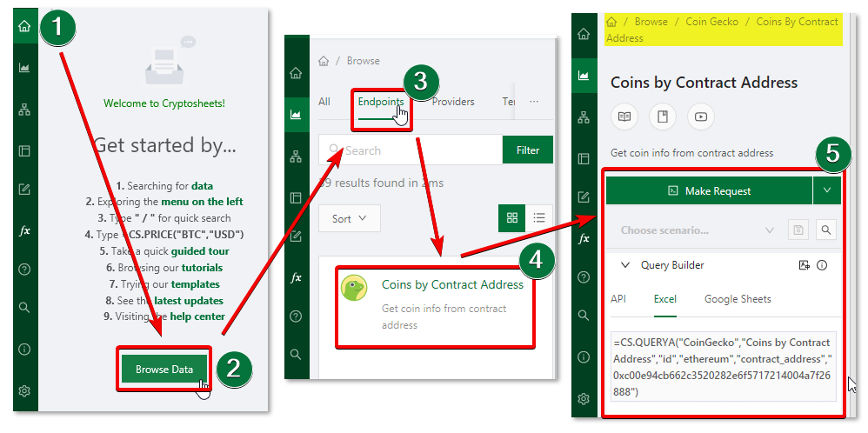Viewport: 868px width, 433px height.
Task: Click the Make Request button
Action: 709,190
